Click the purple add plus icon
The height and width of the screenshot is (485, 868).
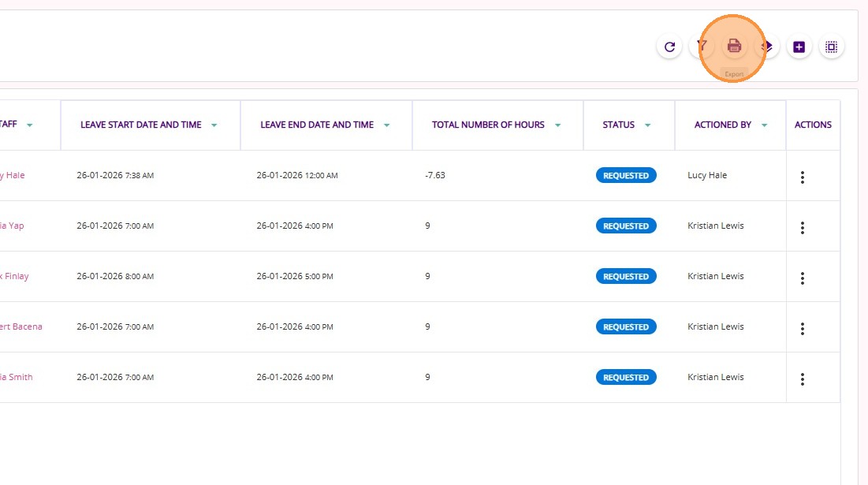(799, 47)
